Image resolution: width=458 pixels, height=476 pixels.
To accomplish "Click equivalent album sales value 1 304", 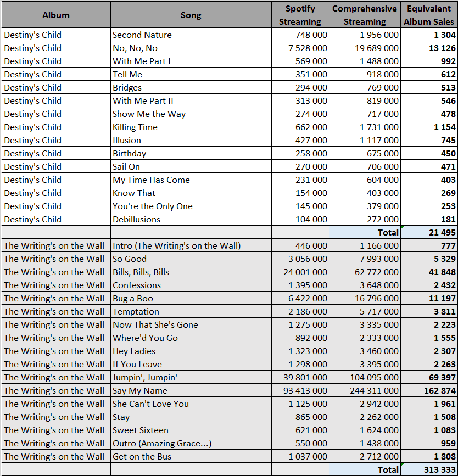I will (x=429, y=35).
